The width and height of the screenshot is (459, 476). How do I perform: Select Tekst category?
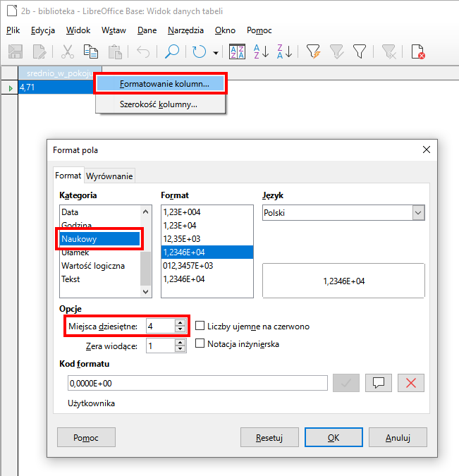(100, 279)
